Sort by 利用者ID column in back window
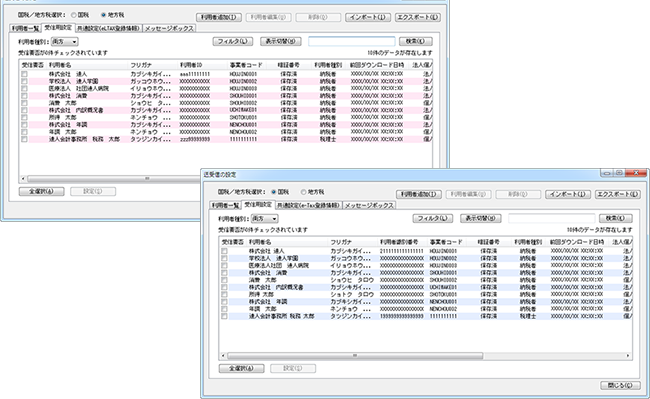This screenshot has height=399, width=650. (202, 65)
